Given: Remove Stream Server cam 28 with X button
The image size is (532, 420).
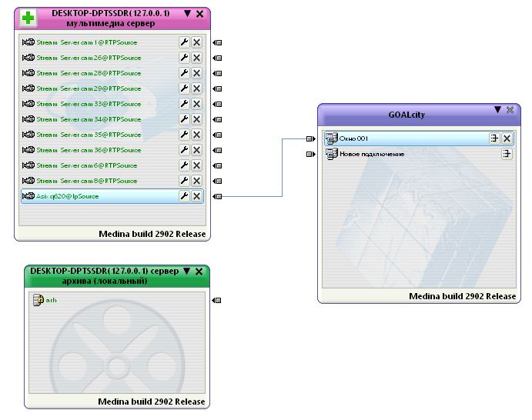Looking at the screenshot, I should coord(196,73).
